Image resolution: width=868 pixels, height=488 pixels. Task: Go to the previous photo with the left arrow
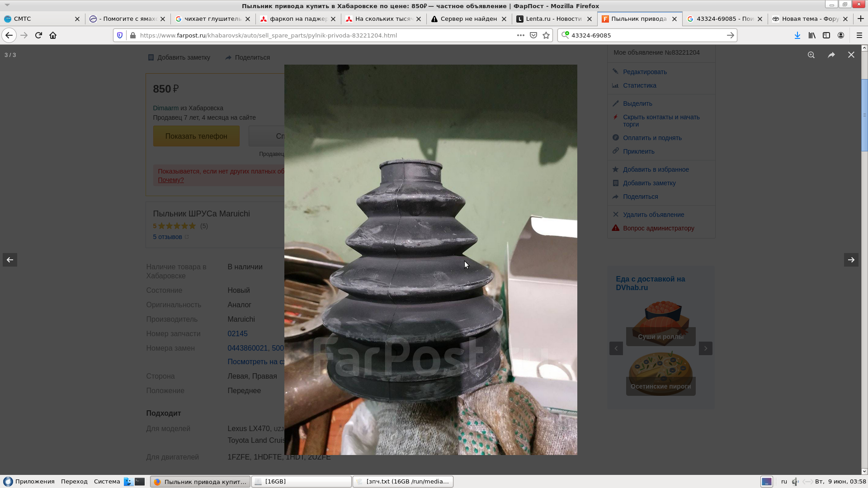point(10,260)
